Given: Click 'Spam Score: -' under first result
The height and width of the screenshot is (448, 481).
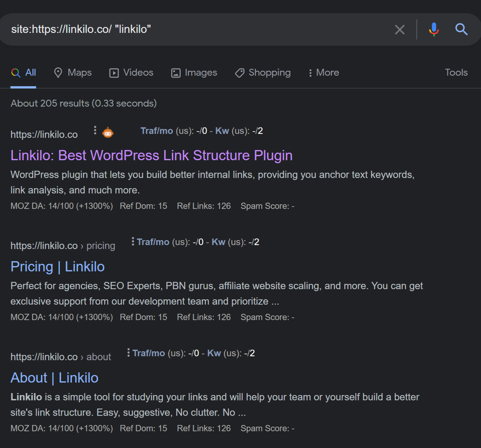Looking at the screenshot, I should (x=267, y=206).
